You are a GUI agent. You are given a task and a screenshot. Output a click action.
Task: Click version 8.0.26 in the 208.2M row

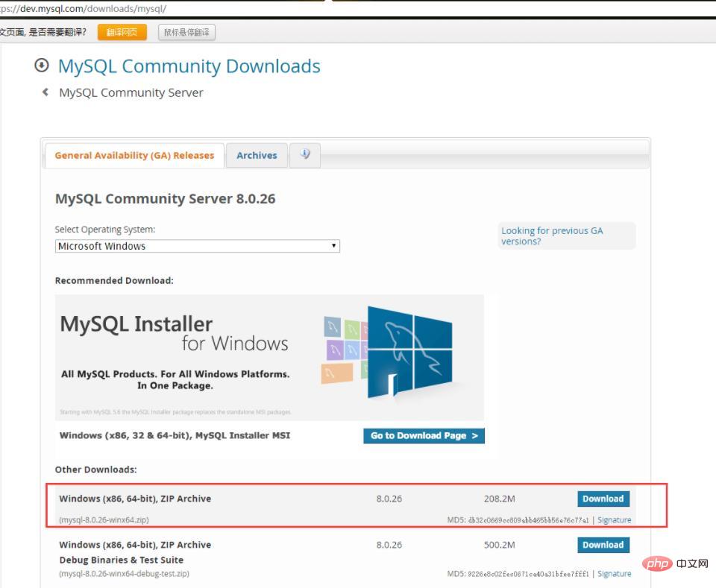[x=389, y=499]
